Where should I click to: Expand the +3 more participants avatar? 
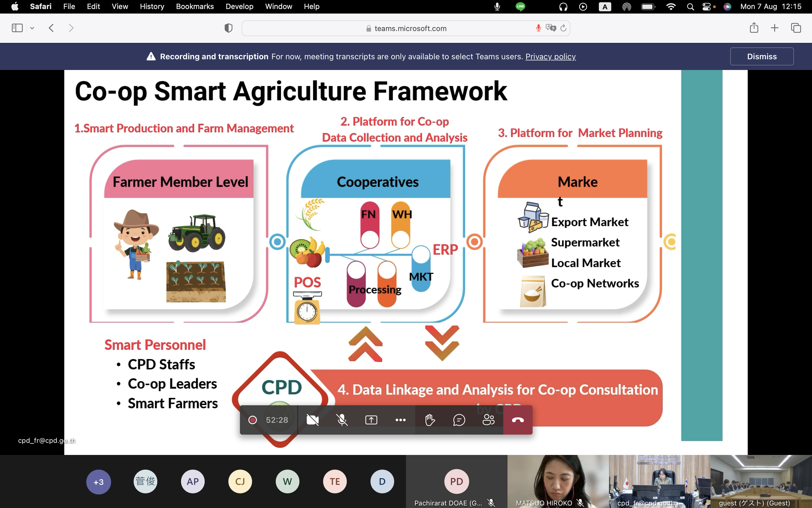pyautogui.click(x=98, y=482)
